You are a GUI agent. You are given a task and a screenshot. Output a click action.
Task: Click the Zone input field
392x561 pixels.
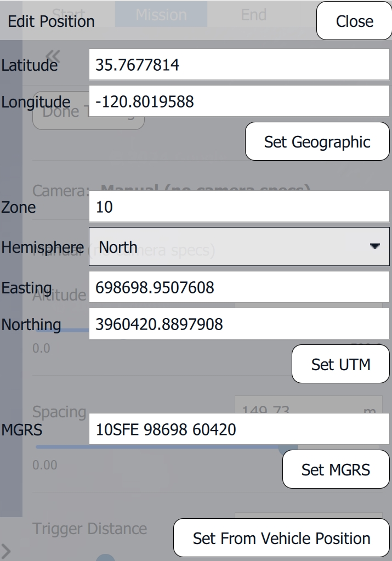[239, 207]
